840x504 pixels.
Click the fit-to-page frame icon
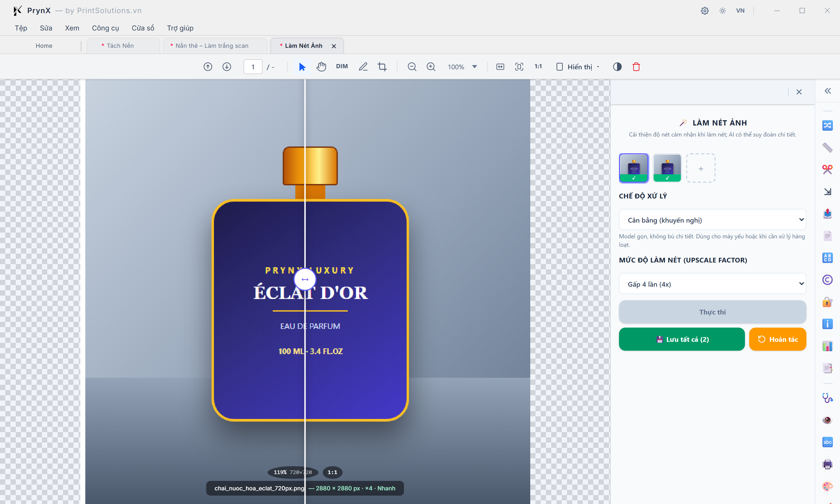click(x=519, y=67)
